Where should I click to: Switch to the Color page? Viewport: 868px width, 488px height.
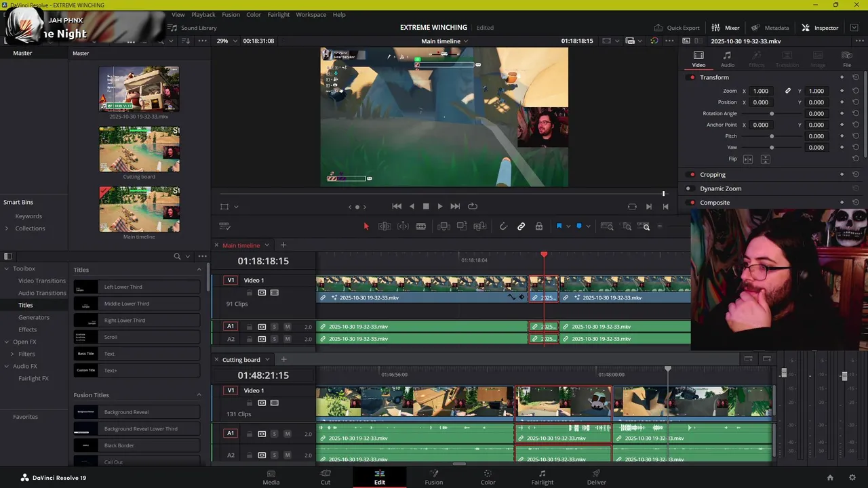coord(488,477)
